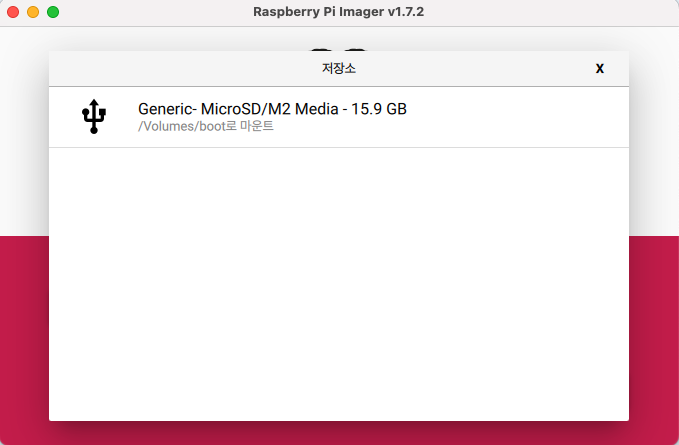Click the 15.9 GB capacity label

tap(379, 109)
